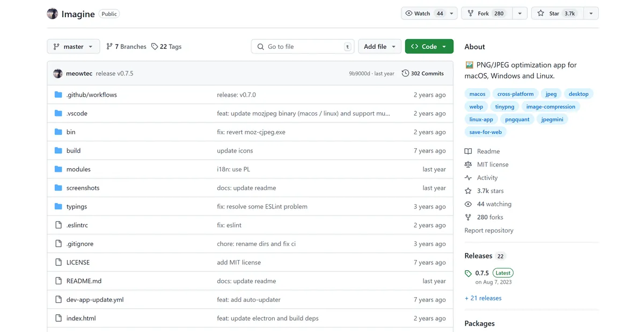This screenshot has height=332, width=644.
Task: Click the Star icon button
Action: coord(541,13)
